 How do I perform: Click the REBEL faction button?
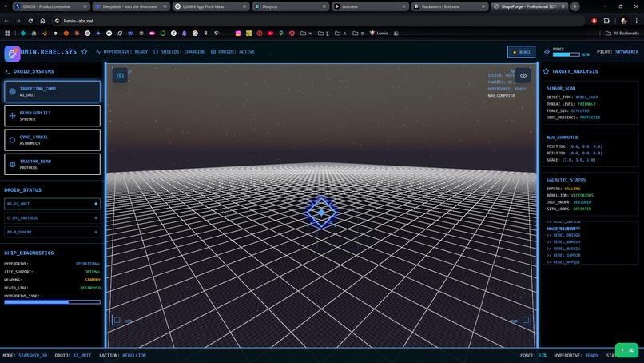point(521,52)
